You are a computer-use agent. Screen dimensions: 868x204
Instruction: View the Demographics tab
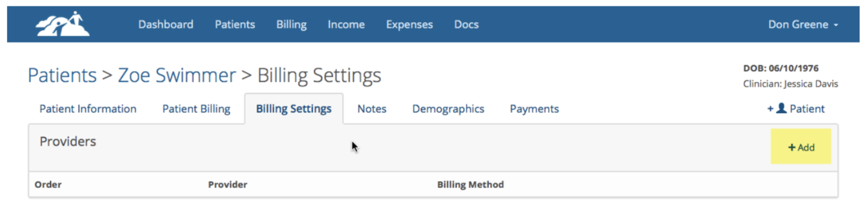tap(448, 109)
